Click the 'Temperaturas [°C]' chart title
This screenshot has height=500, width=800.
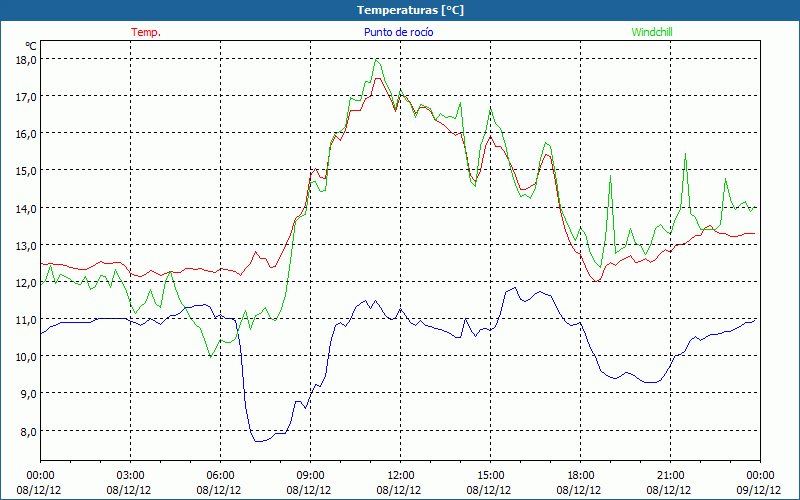[x=410, y=10]
